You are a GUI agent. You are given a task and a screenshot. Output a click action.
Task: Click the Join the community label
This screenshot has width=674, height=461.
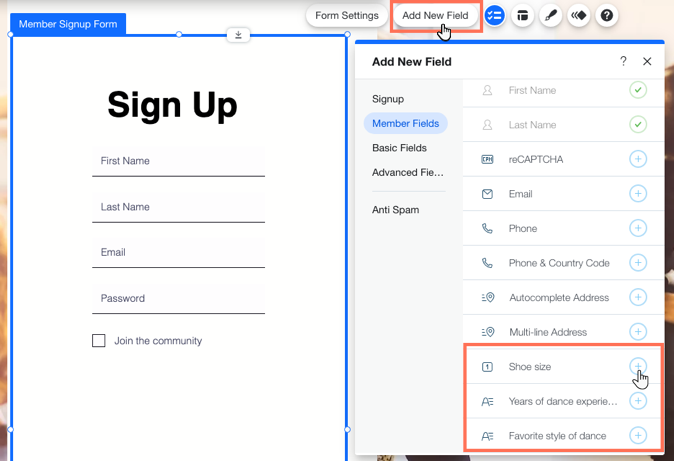[158, 341]
